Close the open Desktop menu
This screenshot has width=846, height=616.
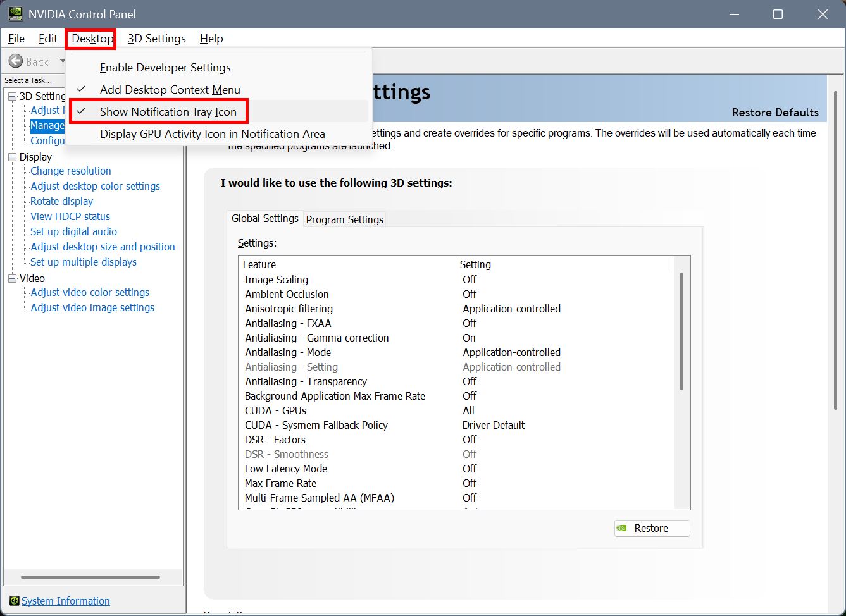pyautogui.click(x=92, y=39)
